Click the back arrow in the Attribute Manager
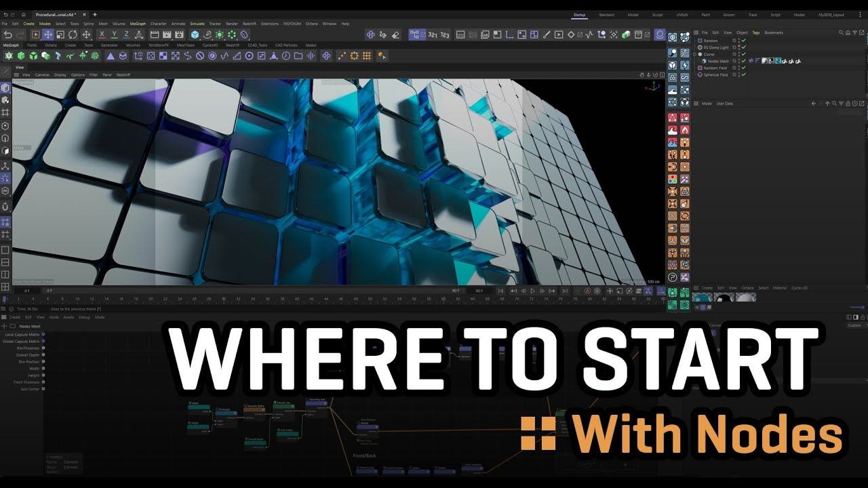Viewport: 868px width, 488px height. tap(814, 104)
